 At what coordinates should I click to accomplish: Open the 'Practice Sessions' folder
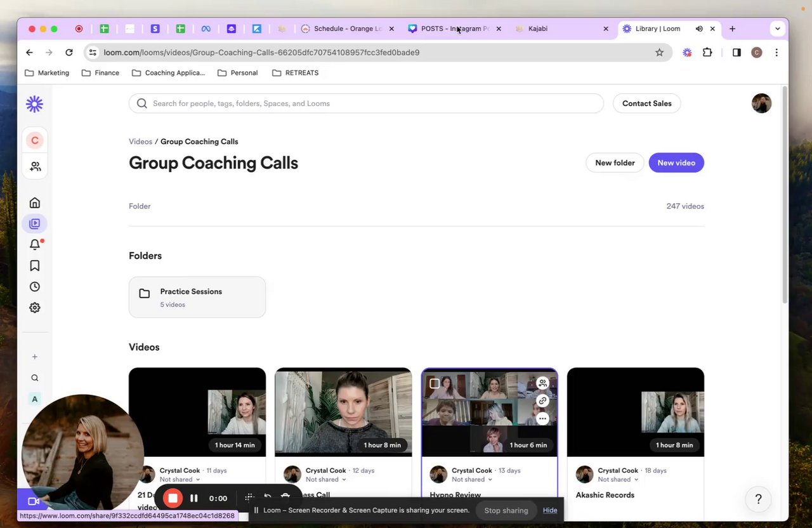click(x=197, y=297)
